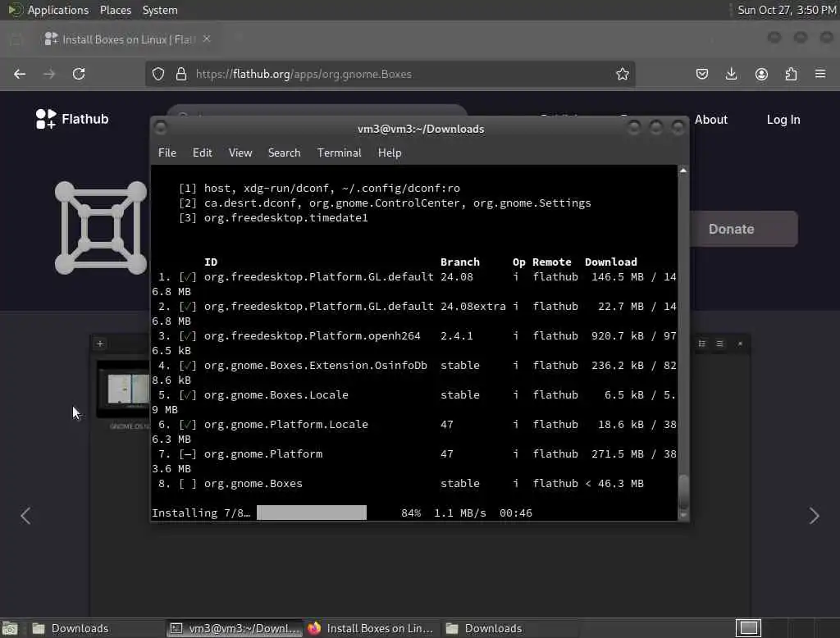The width and height of the screenshot is (840, 638).
Task: Open the About link on Flathub
Action: [x=711, y=120]
